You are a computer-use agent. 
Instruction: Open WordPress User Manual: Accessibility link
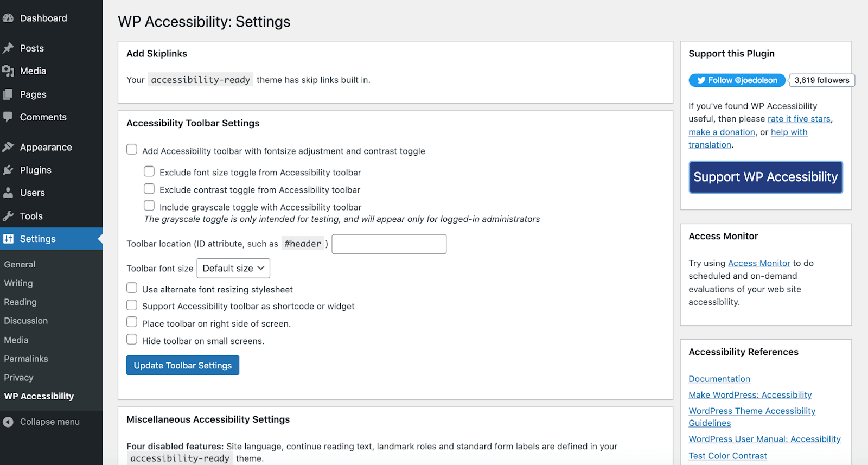[x=764, y=439]
